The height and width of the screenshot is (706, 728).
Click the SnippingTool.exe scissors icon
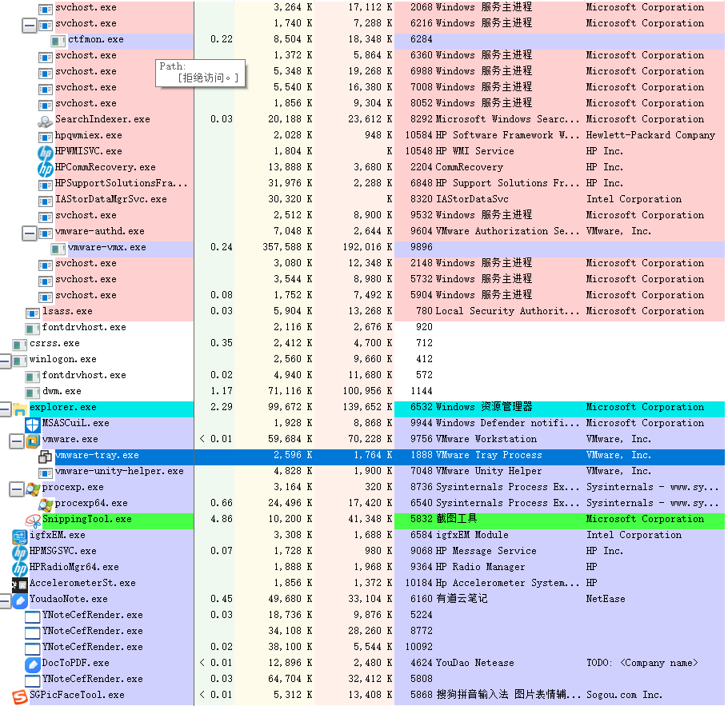[33, 521]
